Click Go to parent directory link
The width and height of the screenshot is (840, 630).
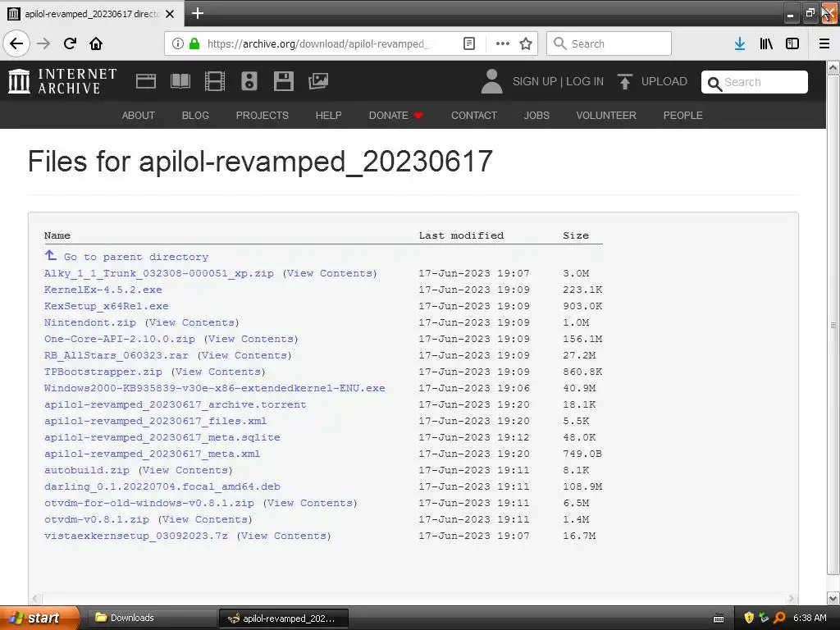coord(136,257)
